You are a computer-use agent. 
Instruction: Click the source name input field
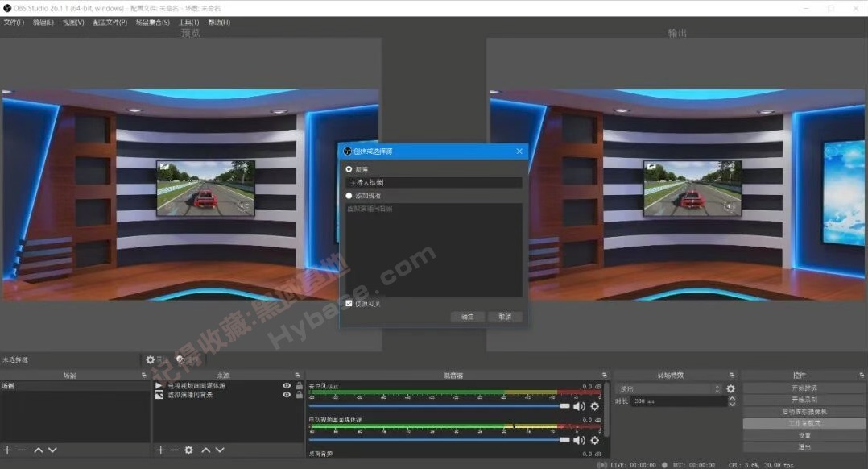tap(435, 182)
